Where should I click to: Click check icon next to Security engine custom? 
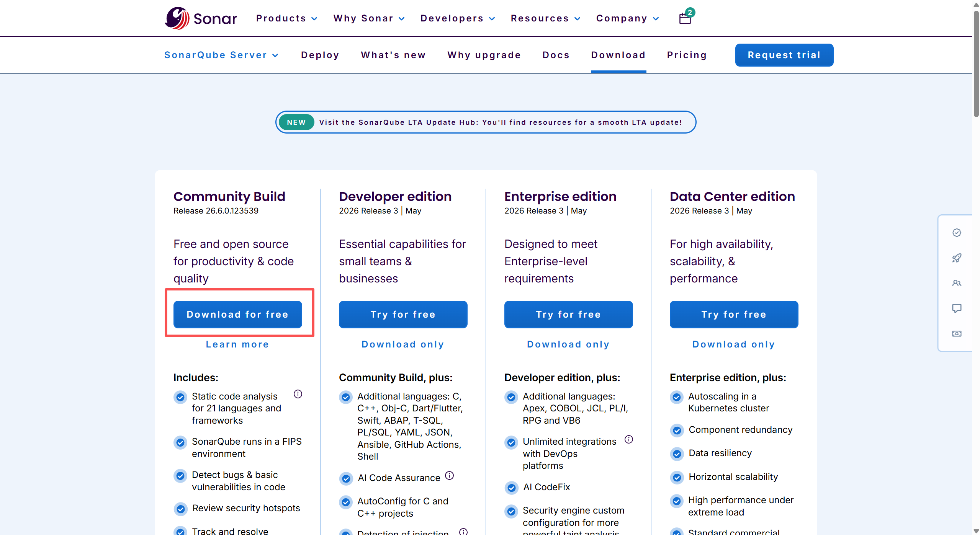[511, 511]
